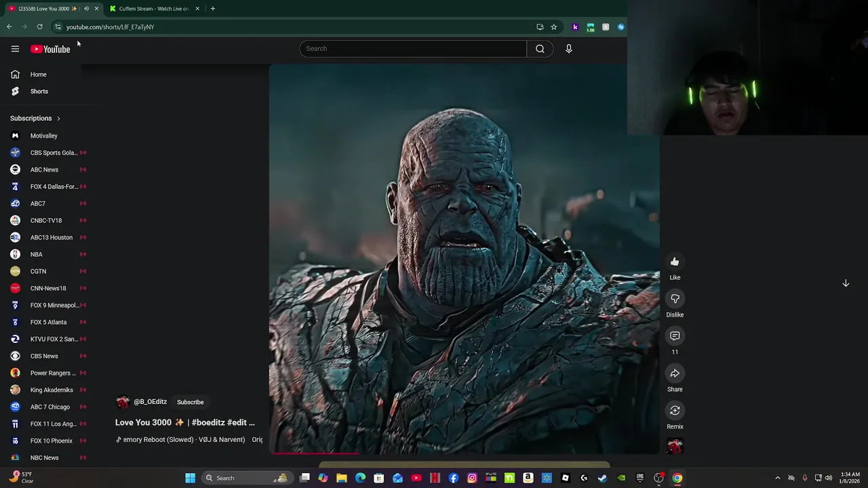Expand the Subscriptions section
The height and width of the screenshot is (488, 868).
35,119
